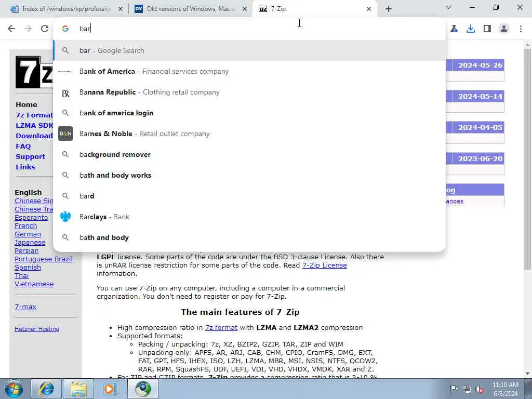Open the LZMA SDK sidebar link
Screen dimensions: 532x399
coord(34,125)
